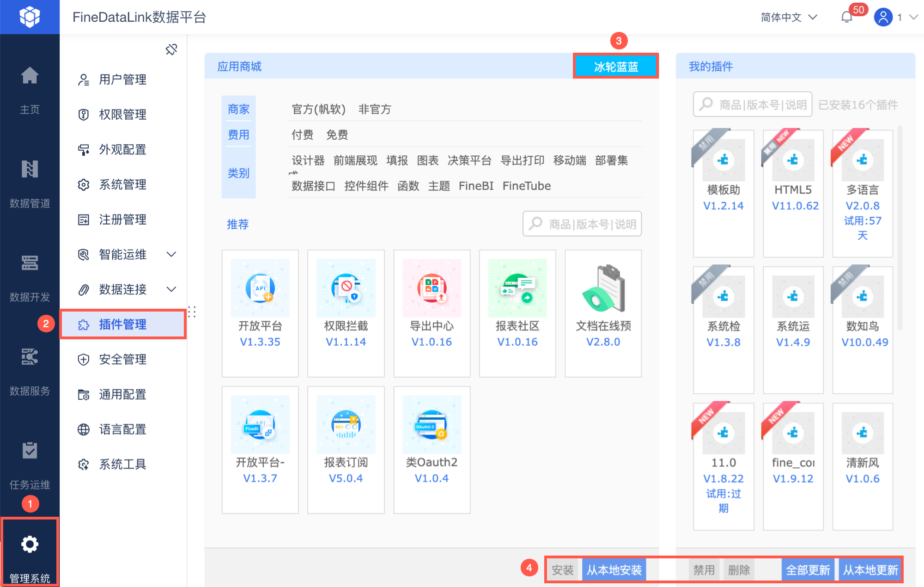The width and height of the screenshot is (924, 587).
Task: Open 安全管理 menu item
Action: point(122,359)
